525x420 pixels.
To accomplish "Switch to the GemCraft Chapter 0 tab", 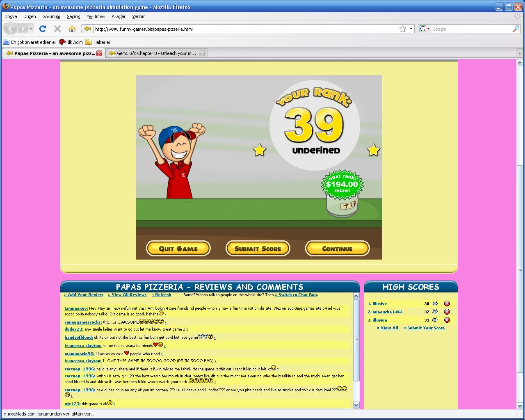I will (x=156, y=53).
